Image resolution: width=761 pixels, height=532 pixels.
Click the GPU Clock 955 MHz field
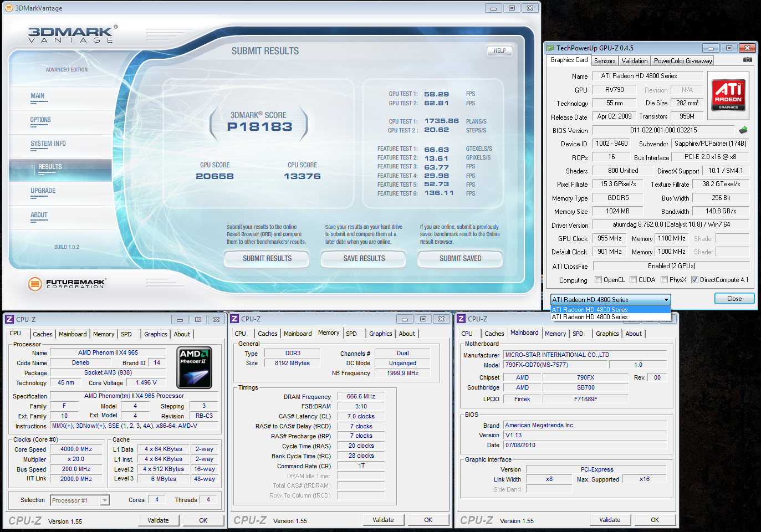(x=610, y=238)
